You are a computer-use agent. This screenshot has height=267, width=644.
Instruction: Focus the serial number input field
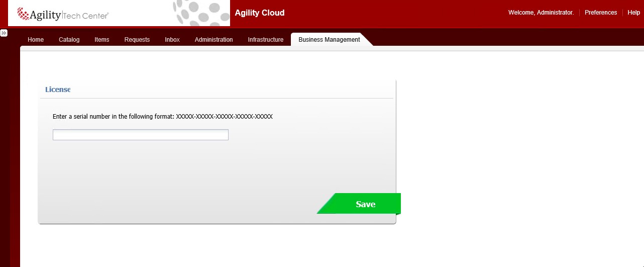pyautogui.click(x=141, y=135)
